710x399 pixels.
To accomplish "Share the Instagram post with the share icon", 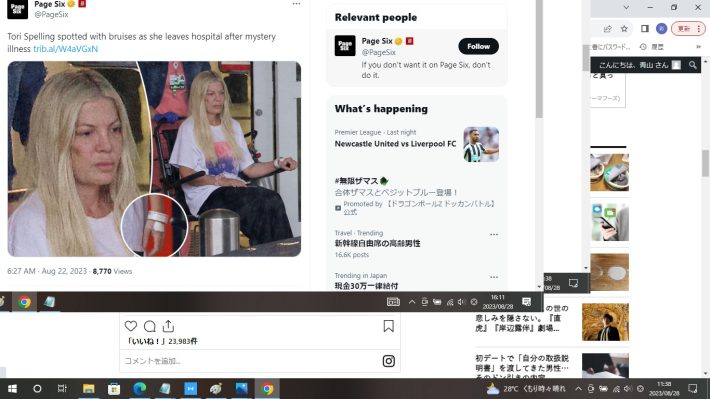I will click(x=168, y=326).
